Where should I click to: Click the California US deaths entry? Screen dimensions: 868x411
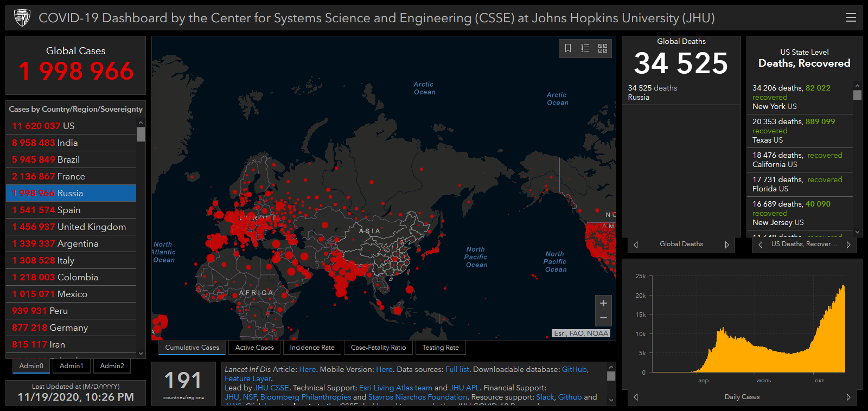click(x=800, y=160)
